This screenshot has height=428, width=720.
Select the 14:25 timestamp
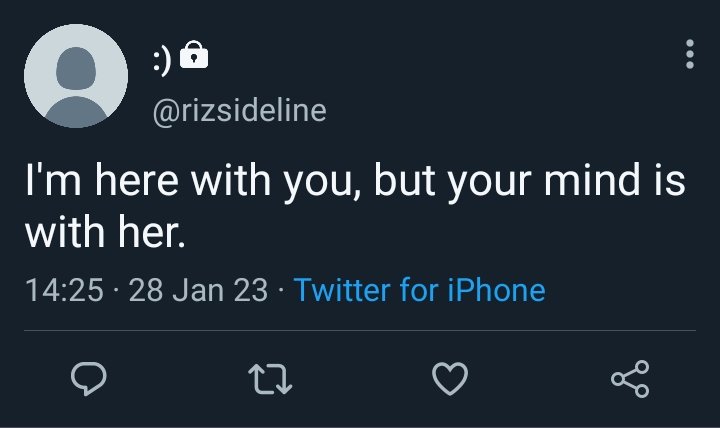click(64, 290)
